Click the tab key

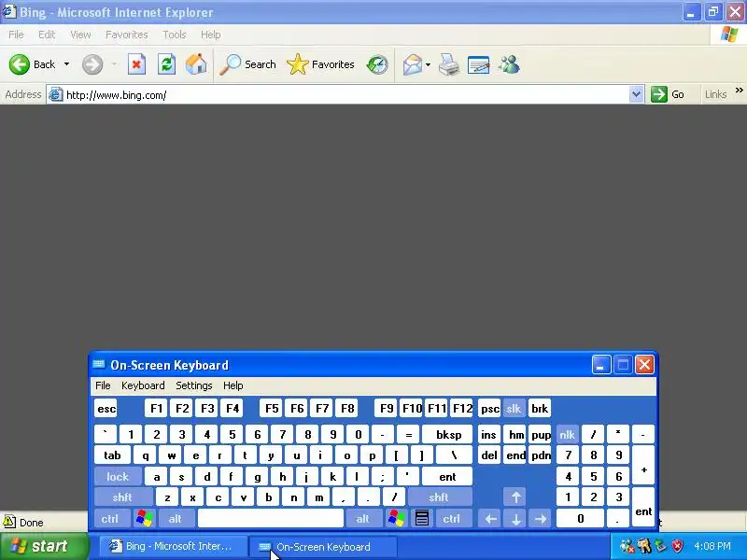point(112,455)
